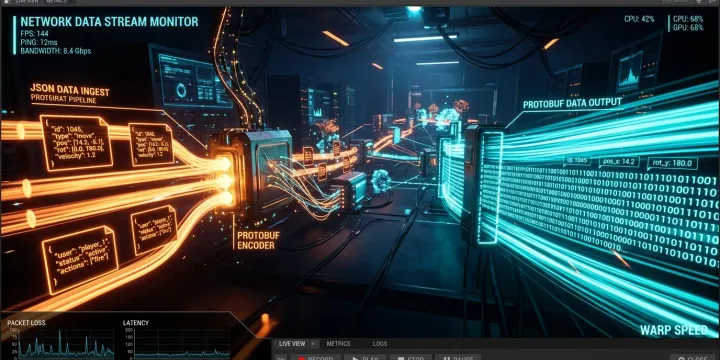720x360 pixels.
Task: Click the JSON DATA INGEST label
Action: (x=70, y=90)
